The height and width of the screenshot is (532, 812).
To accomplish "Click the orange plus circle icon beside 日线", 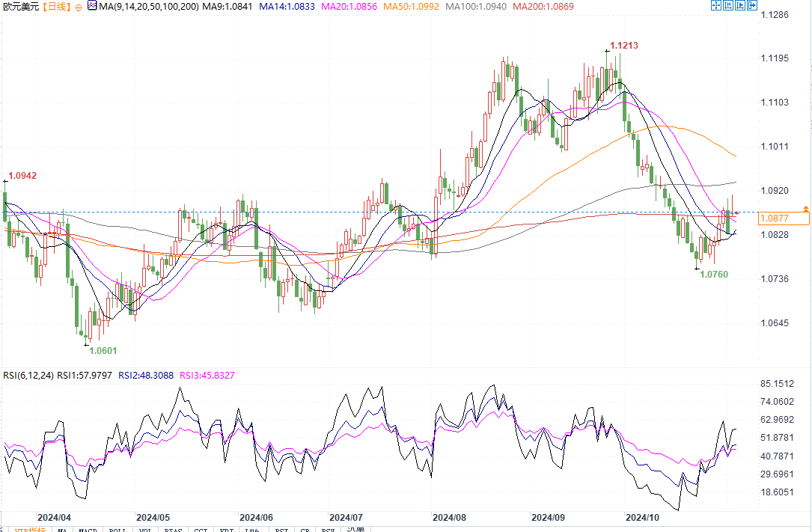I will (79, 6).
